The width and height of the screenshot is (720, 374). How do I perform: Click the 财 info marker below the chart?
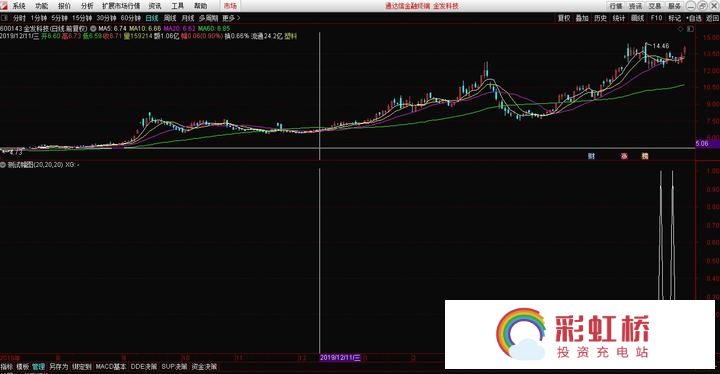click(591, 156)
